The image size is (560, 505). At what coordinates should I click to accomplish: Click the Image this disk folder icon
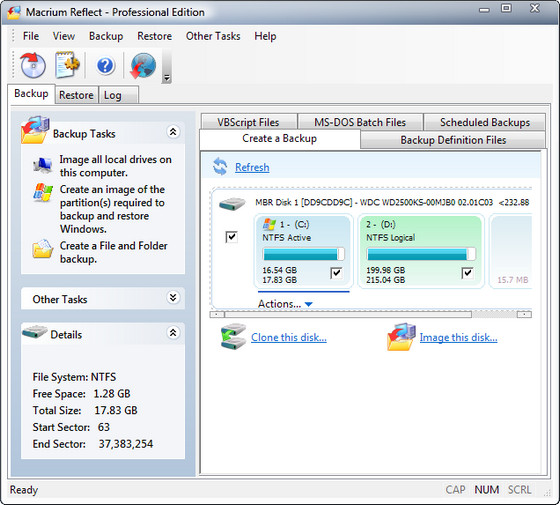(x=401, y=337)
